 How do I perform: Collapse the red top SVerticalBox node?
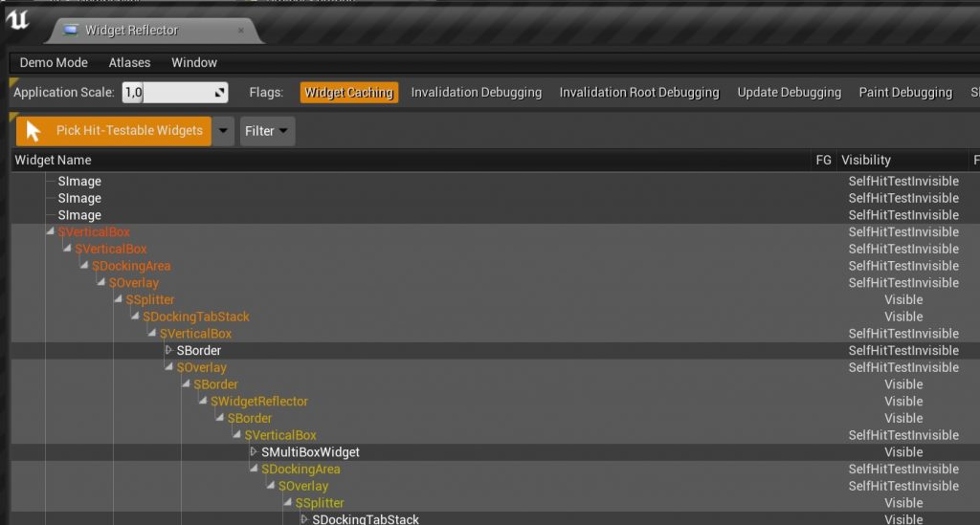pyautogui.click(x=51, y=231)
